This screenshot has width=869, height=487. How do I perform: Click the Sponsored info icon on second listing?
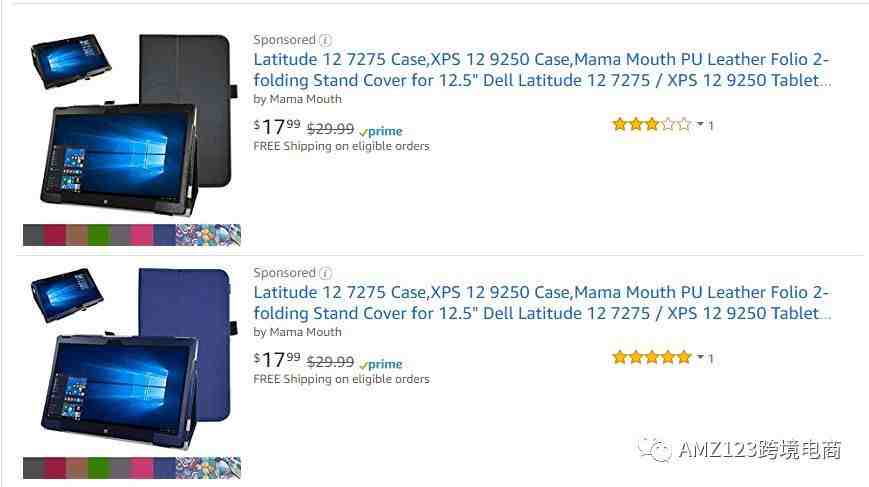click(326, 273)
